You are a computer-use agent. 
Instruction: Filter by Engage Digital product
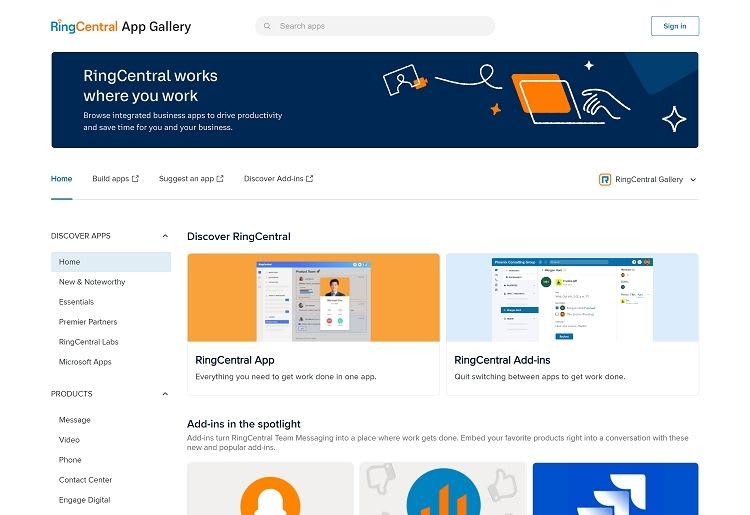tap(85, 500)
